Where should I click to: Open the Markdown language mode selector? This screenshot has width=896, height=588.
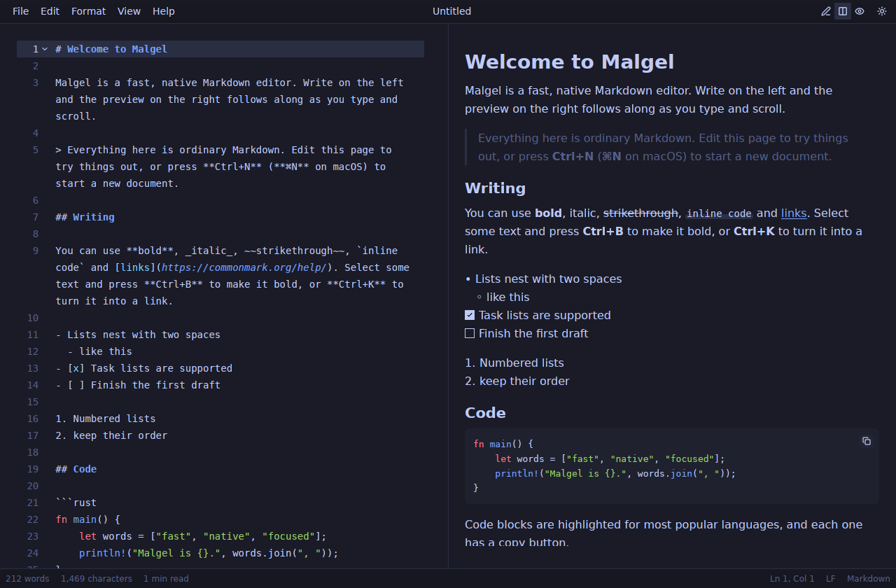[869, 579]
